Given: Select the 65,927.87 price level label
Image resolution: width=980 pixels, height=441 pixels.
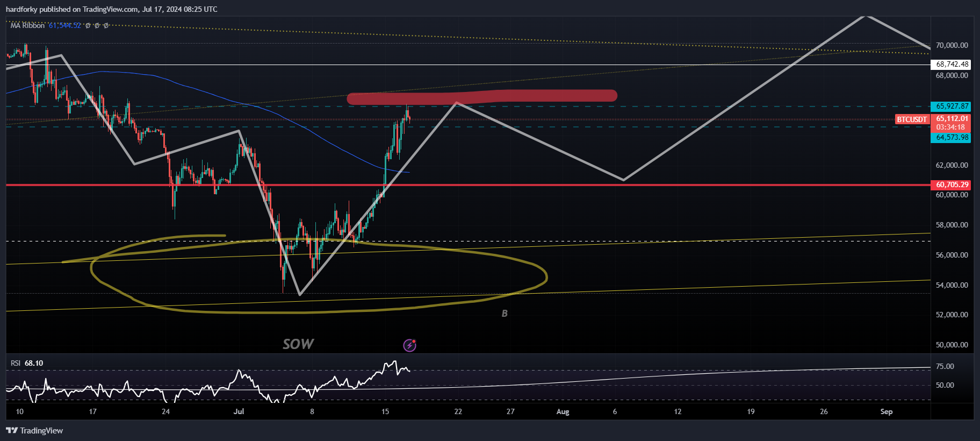Looking at the screenshot, I should [x=952, y=106].
